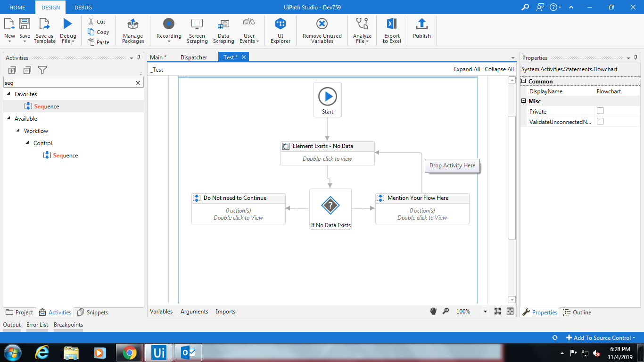The height and width of the screenshot is (362, 644).
Task: Open the Imports panel
Action: 225,312
